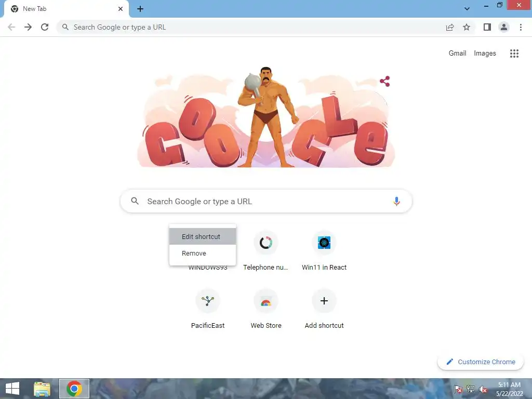This screenshot has height=399, width=532.
Task: Open a new tab with the plus button
Action: click(140, 9)
